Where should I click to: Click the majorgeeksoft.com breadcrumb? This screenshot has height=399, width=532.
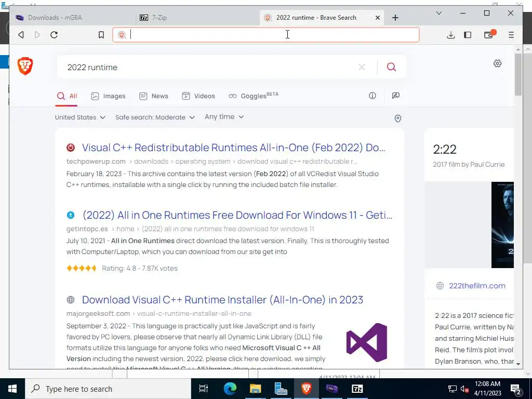[x=98, y=313]
